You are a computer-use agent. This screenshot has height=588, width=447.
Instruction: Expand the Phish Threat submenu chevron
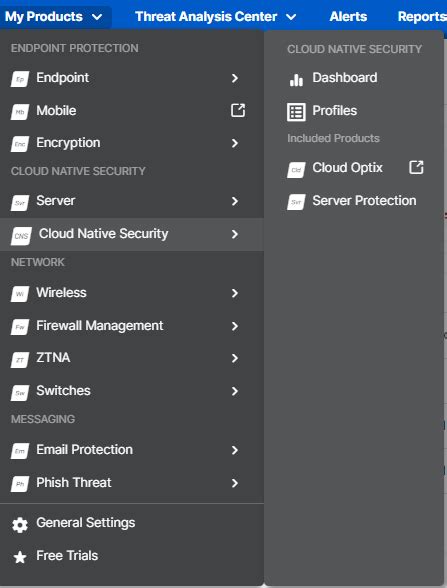(235, 483)
